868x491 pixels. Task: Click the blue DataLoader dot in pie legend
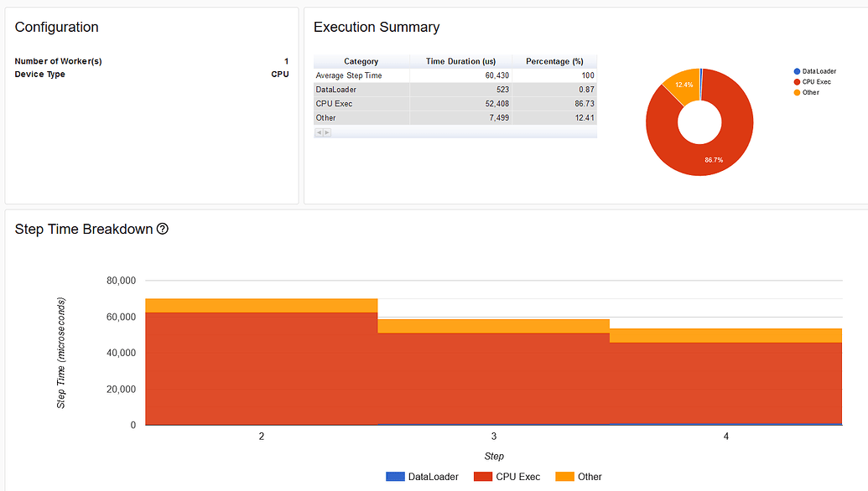797,71
